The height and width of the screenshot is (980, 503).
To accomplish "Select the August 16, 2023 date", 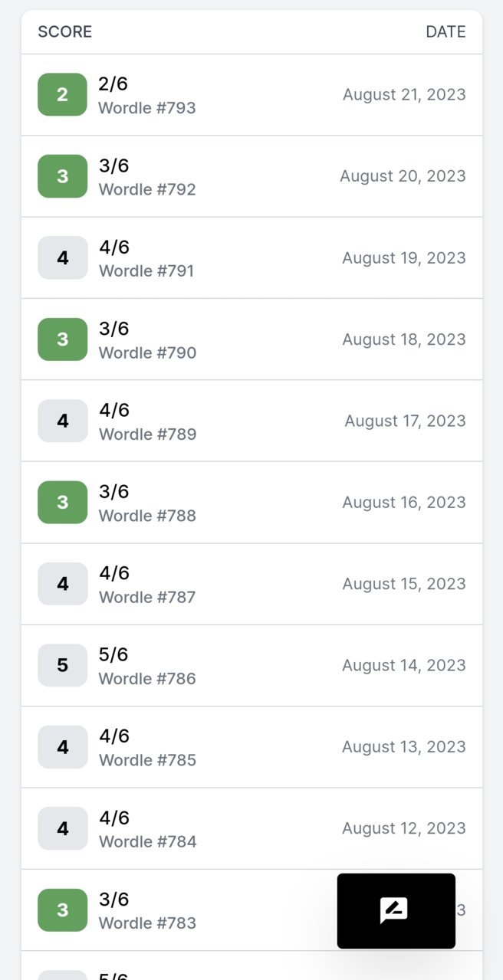I will 404,503.
